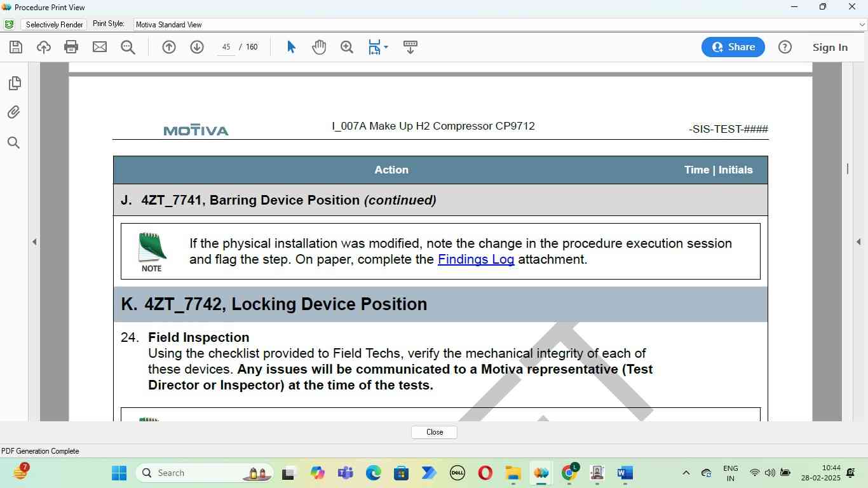Open the Windows Start menu
Screen dimensions: 868x488
[x=119, y=473]
